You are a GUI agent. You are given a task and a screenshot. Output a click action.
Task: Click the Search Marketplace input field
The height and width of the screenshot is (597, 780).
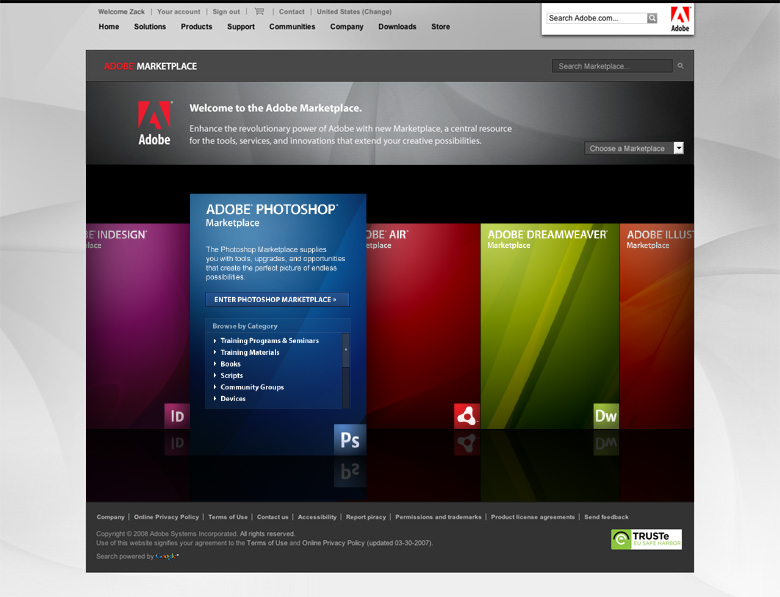click(x=612, y=66)
